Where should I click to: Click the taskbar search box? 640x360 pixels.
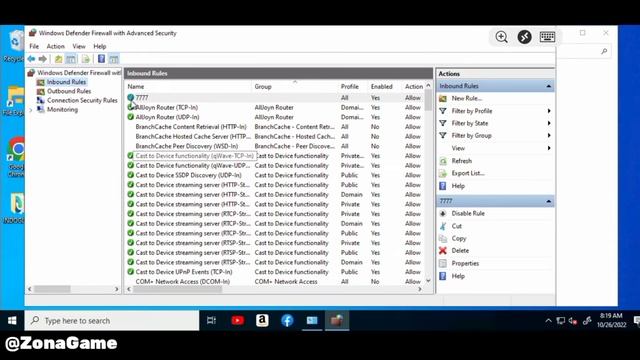[112, 321]
